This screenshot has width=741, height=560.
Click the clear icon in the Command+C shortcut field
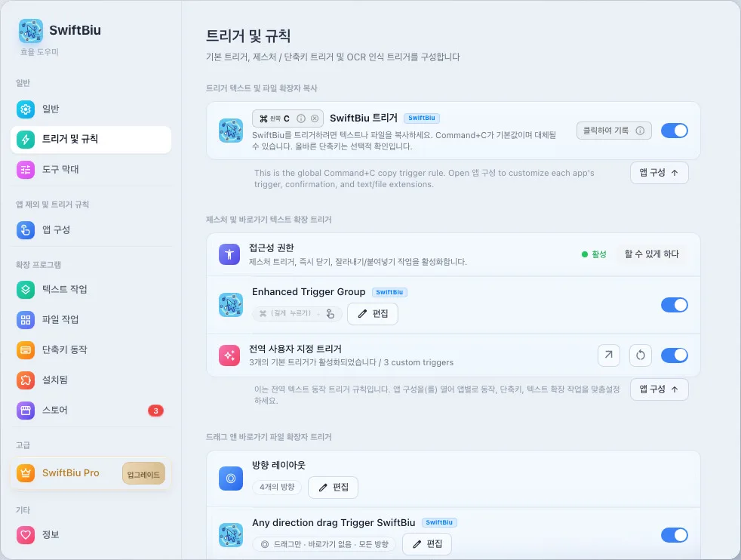[314, 118]
